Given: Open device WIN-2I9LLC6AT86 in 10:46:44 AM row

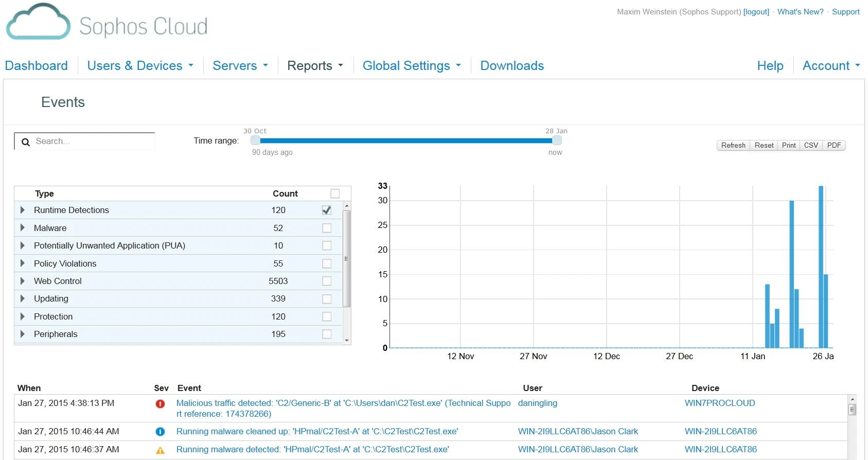Looking at the screenshot, I should click(x=721, y=432).
